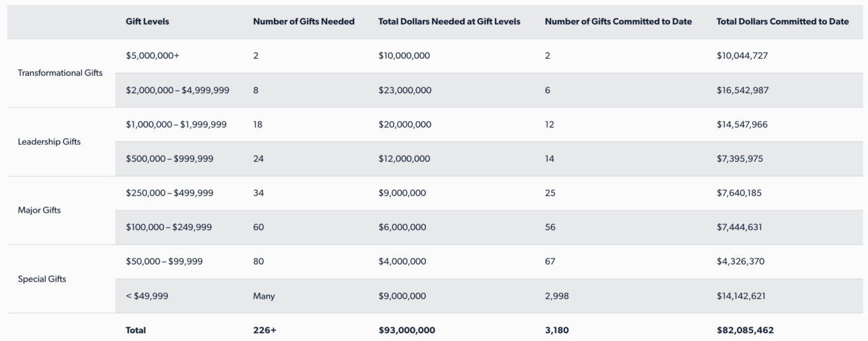Screen dimensions: 868x341
Task: Click the Transformational Gifts row label
Action: 61,73
